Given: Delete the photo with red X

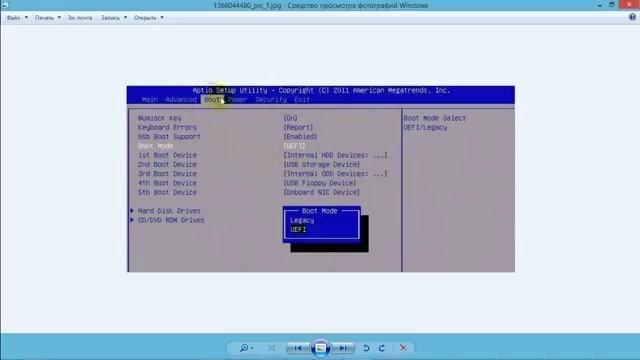Looking at the screenshot, I should pyautogui.click(x=403, y=348).
